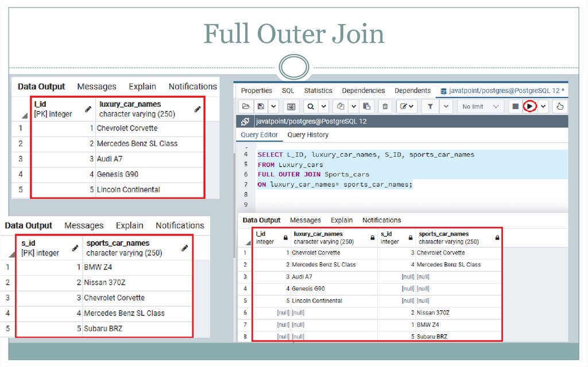
Task: Click Notifications tab in the sports cars panel
Action: pos(180,226)
